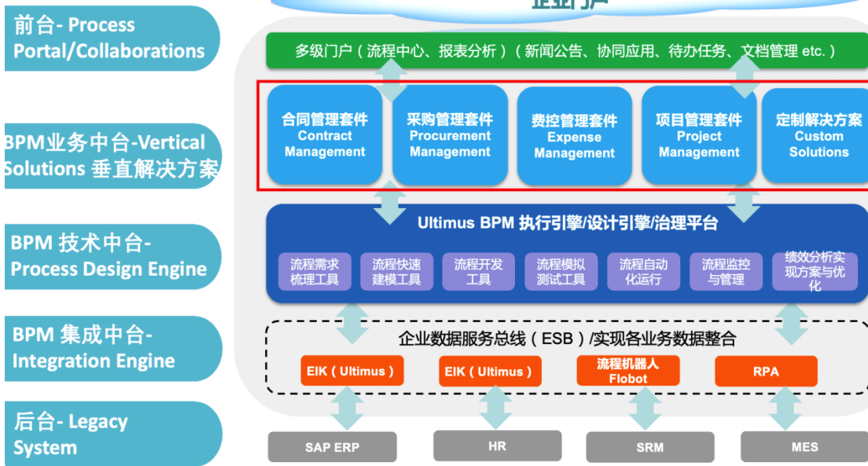The image size is (868, 466).
Task: Select the 流程模拟测试工具 box
Action: pos(561,272)
